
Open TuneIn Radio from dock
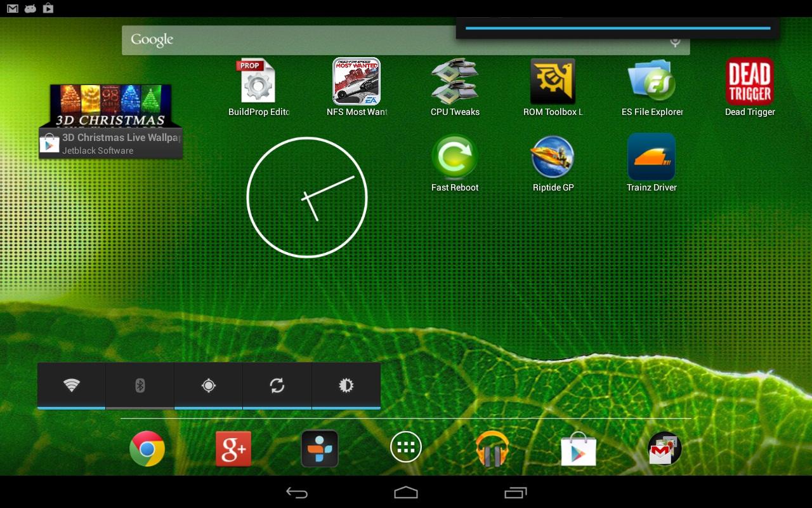[320, 449]
